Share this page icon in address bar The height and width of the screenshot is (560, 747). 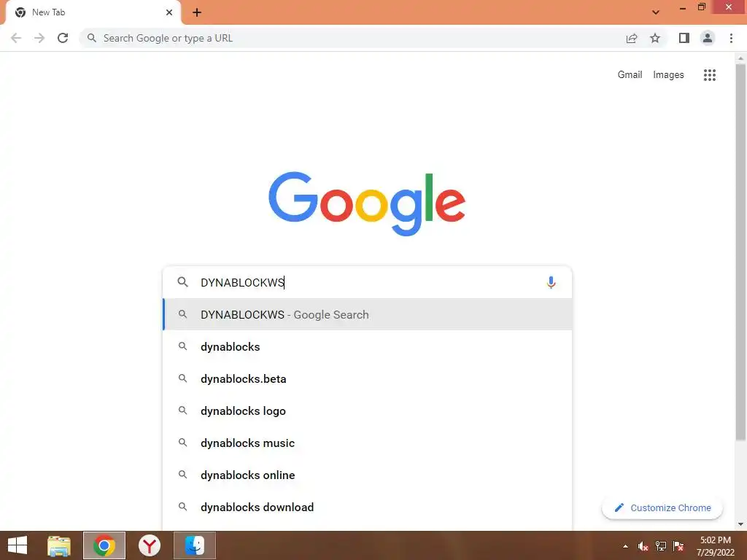632,38
